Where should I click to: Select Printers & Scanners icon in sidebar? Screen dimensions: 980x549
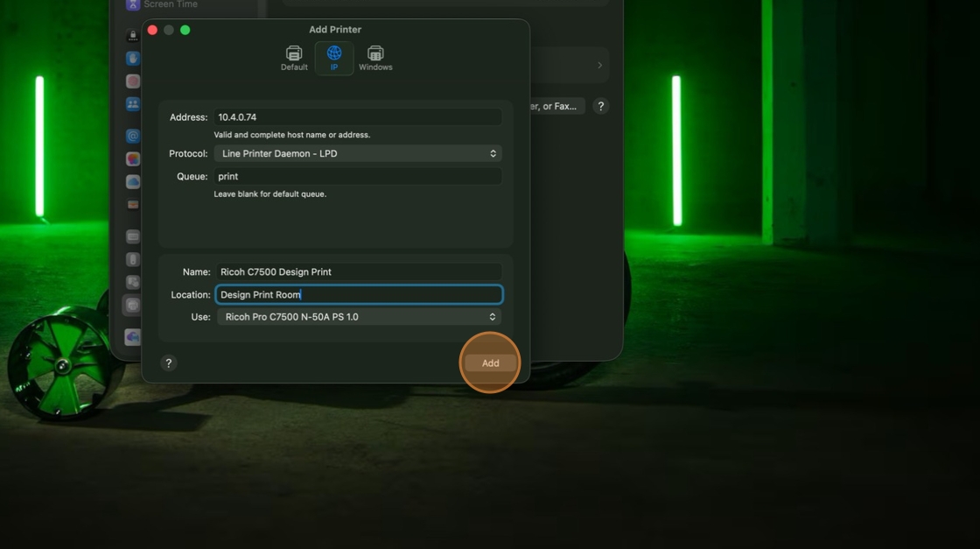[x=132, y=305]
